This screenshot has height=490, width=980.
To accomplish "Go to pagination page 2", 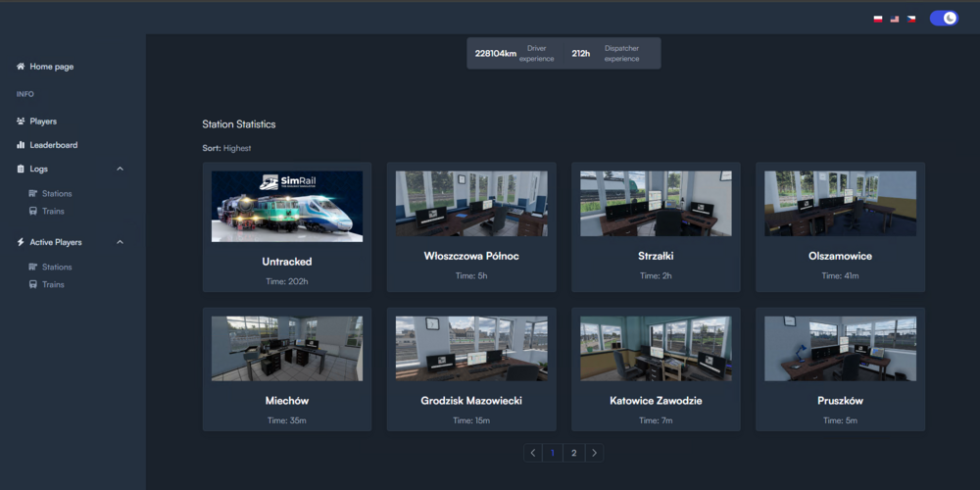I will click(x=574, y=453).
